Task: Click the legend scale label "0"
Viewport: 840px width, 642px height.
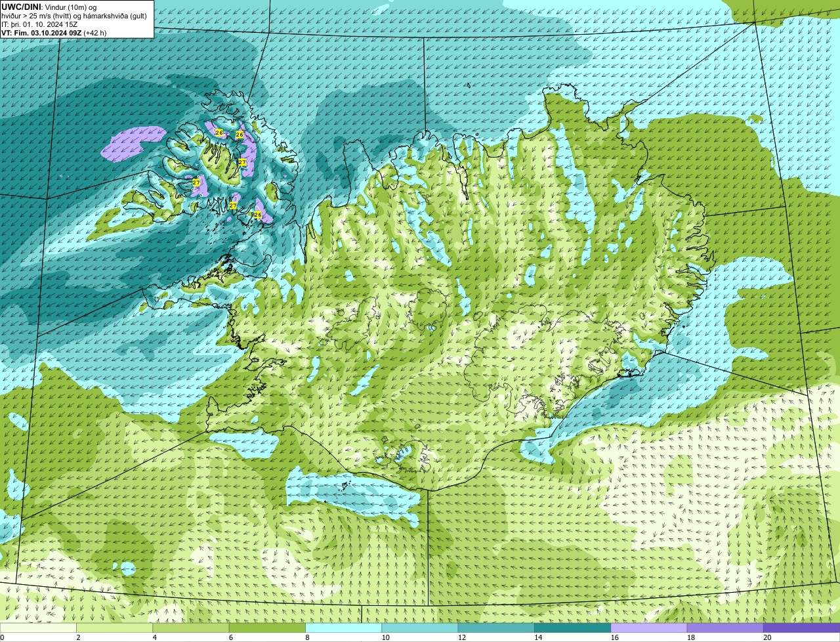Action: 3,637
